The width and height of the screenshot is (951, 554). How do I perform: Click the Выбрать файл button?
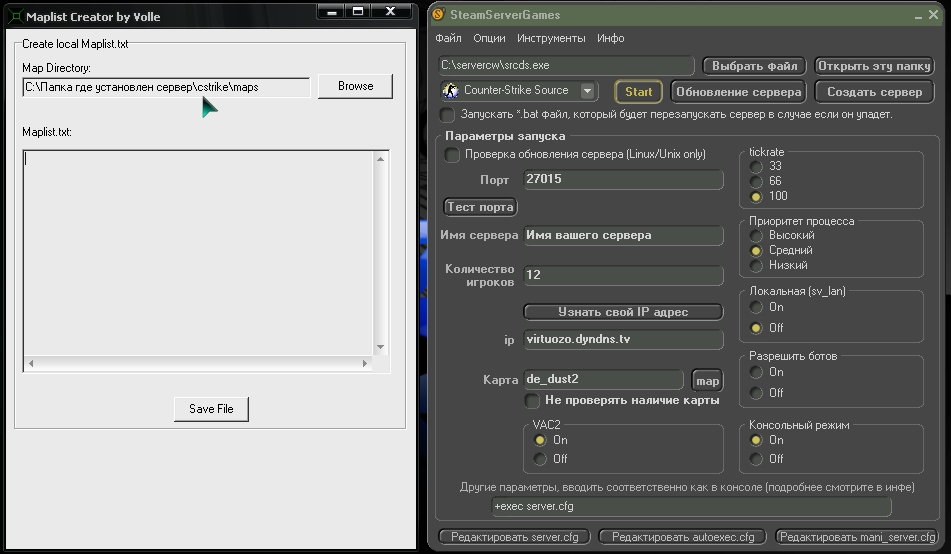coord(754,66)
